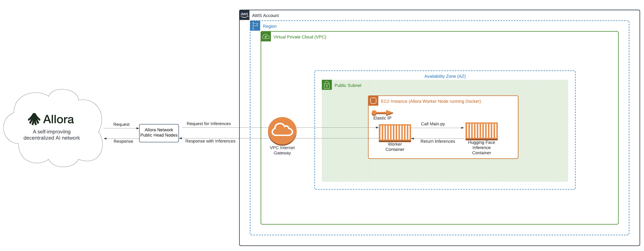644x251 pixels.
Task: Click the Request label near Allora cloud
Action: (x=121, y=124)
